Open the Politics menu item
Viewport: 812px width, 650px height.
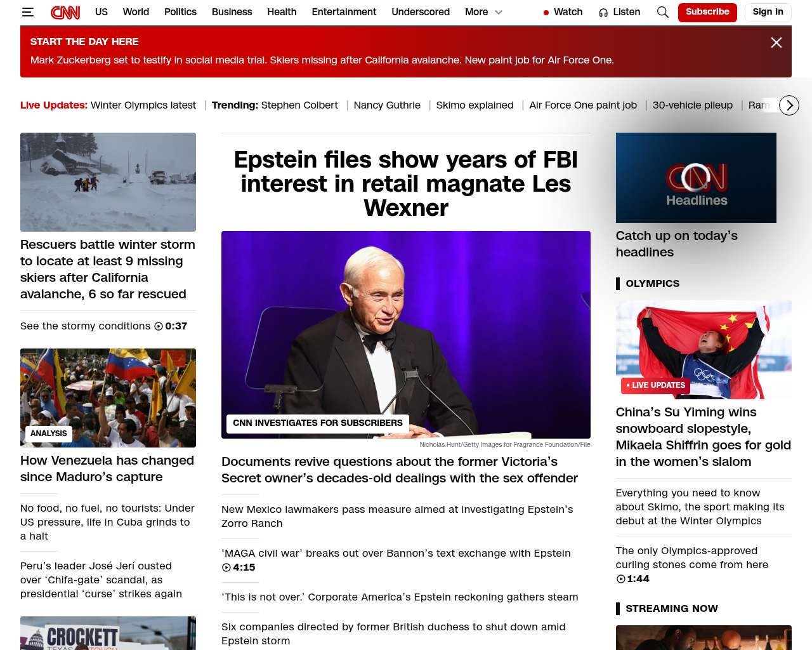click(x=180, y=12)
